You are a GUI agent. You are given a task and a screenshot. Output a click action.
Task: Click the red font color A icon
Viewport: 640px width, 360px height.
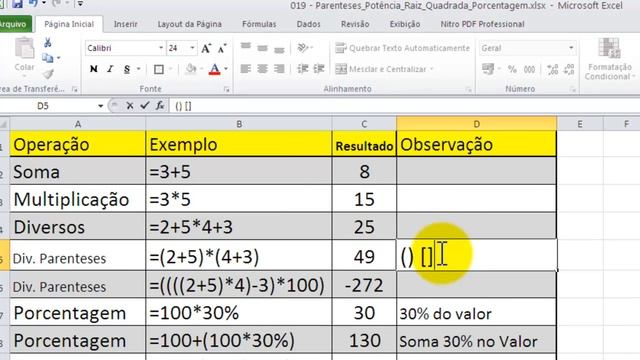click(214, 69)
